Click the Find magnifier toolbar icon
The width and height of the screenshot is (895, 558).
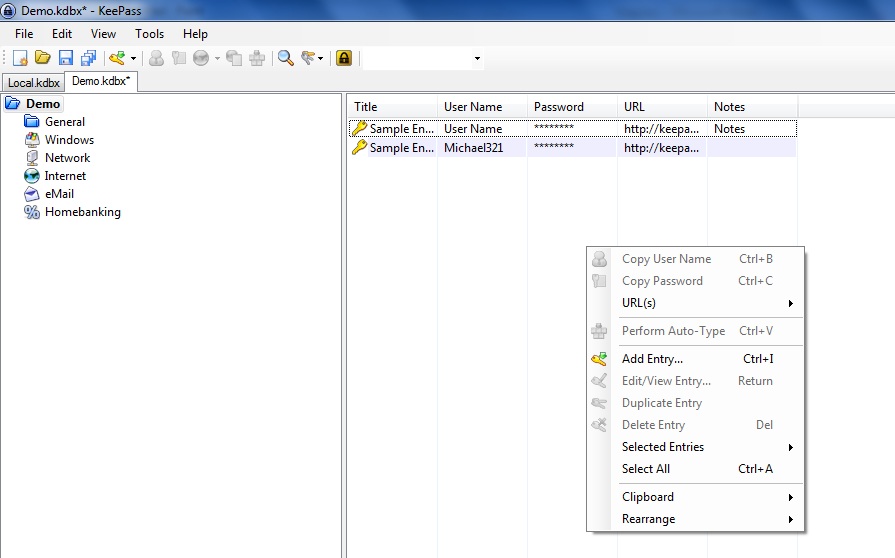pyautogui.click(x=285, y=58)
